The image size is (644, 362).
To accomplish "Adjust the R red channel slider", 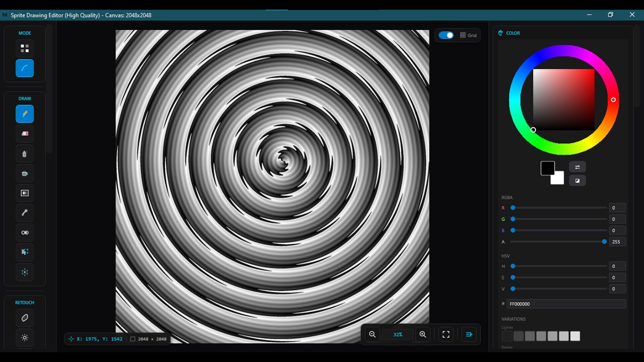I will pos(558,208).
